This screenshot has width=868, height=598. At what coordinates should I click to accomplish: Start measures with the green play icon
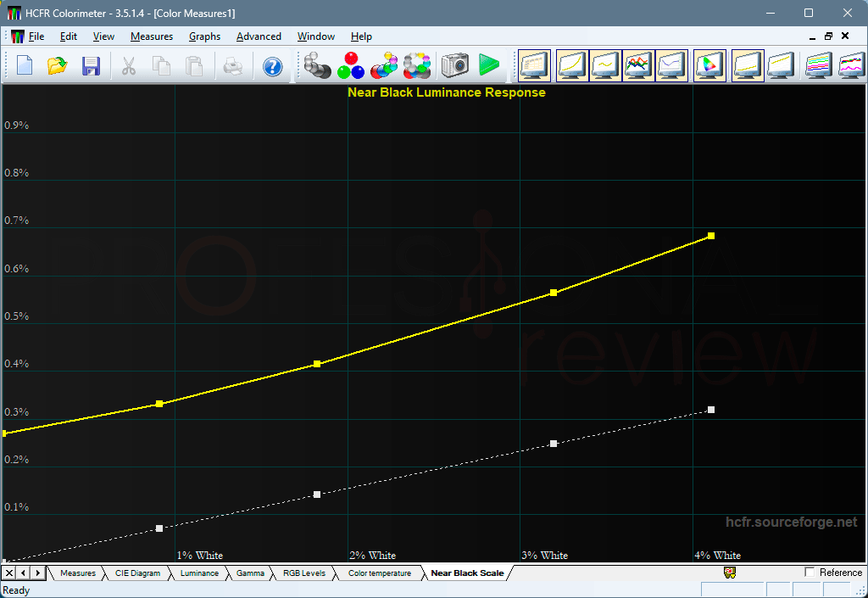(488, 66)
